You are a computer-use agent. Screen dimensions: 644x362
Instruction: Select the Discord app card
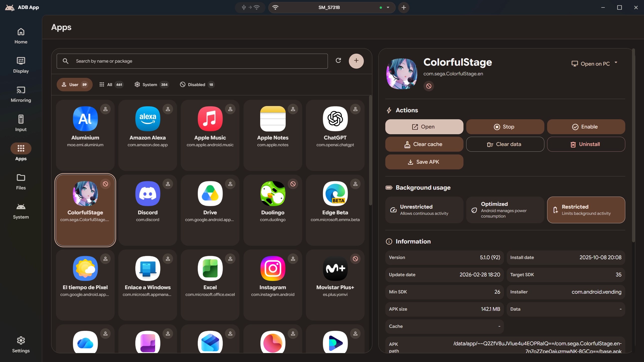(x=148, y=210)
